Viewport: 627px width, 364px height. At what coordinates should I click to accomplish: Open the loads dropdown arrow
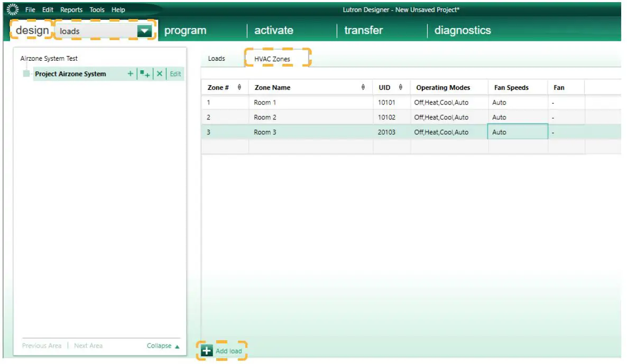(144, 31)
